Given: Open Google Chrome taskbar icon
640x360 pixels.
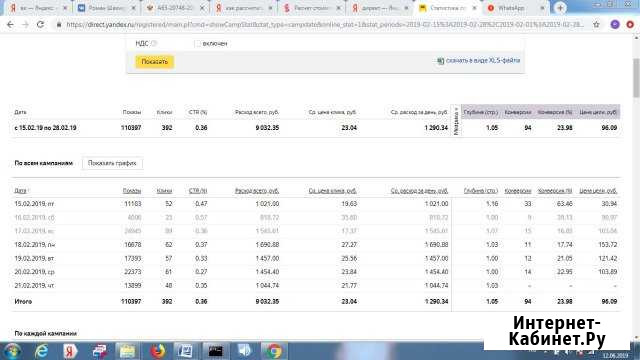Looking at the screenshot, I should (x=274, y=351).
